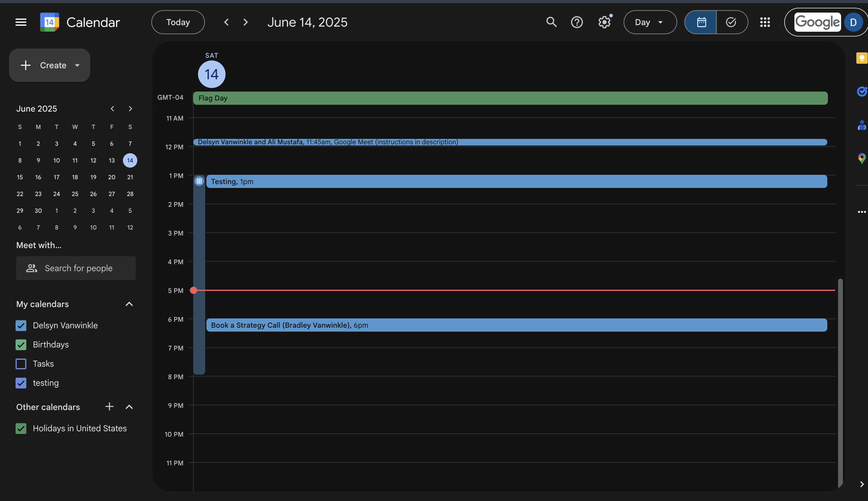
Task: Click the Google Calendar logo
Action: pos(50,22)
